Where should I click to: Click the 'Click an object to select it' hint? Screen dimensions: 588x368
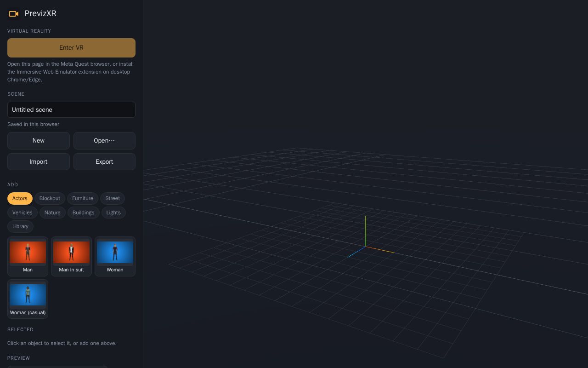[x=62, y=343]
